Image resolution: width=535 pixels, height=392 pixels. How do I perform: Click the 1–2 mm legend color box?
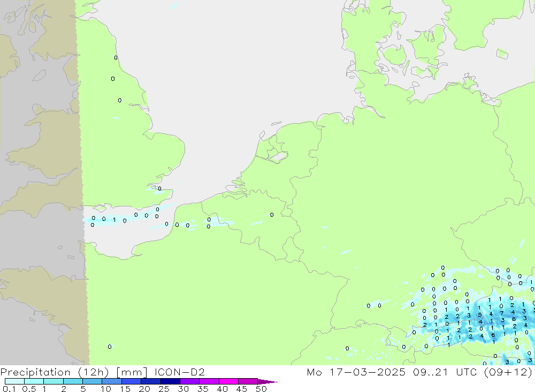pos(53,381)
